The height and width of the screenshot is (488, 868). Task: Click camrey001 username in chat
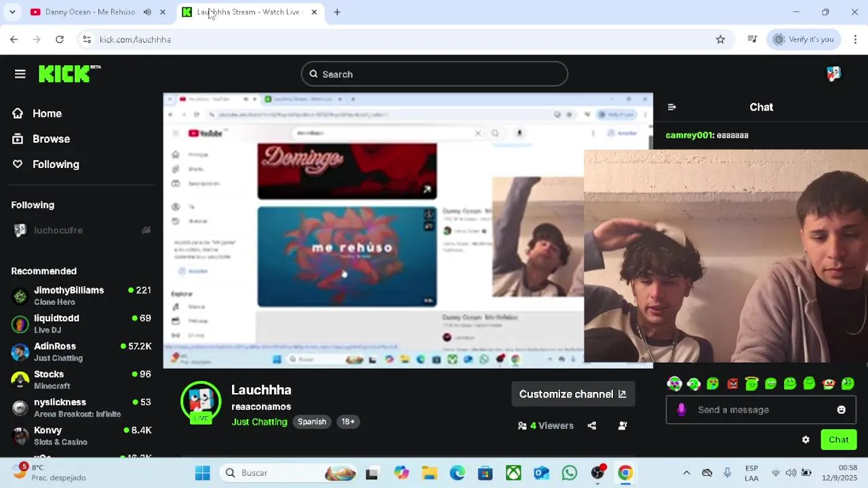pos(688,136)
